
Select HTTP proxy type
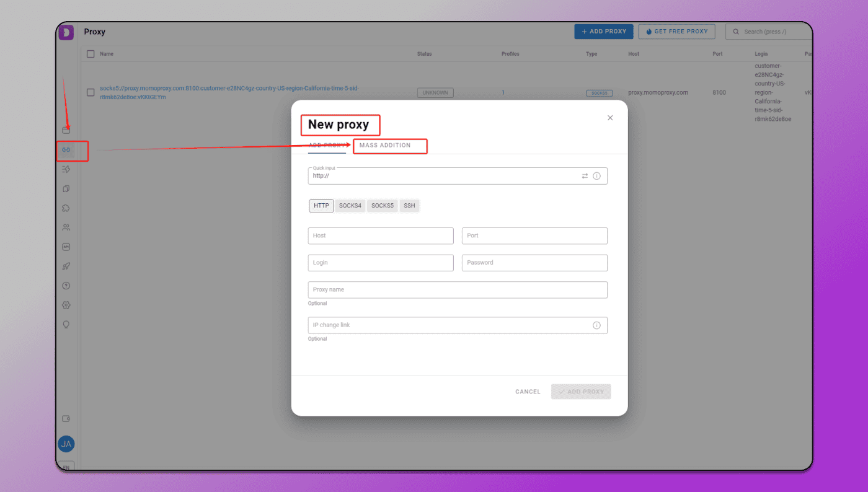coord(321,206)
